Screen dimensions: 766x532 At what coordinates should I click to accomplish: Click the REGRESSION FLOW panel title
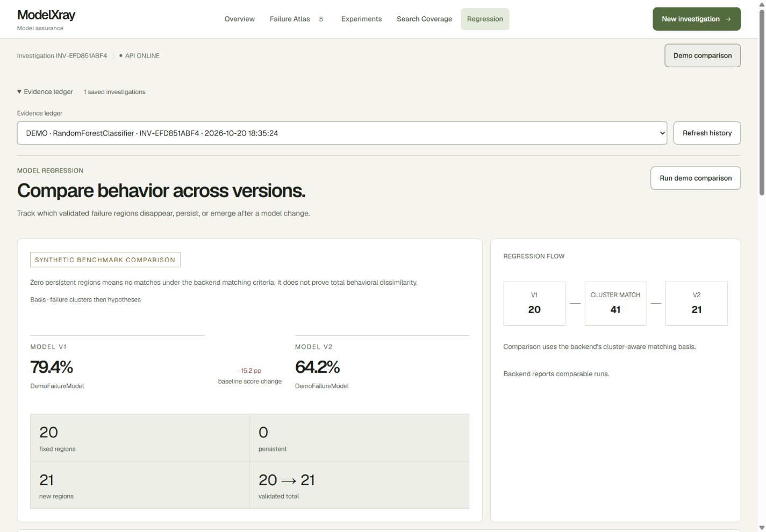(534, 256)
